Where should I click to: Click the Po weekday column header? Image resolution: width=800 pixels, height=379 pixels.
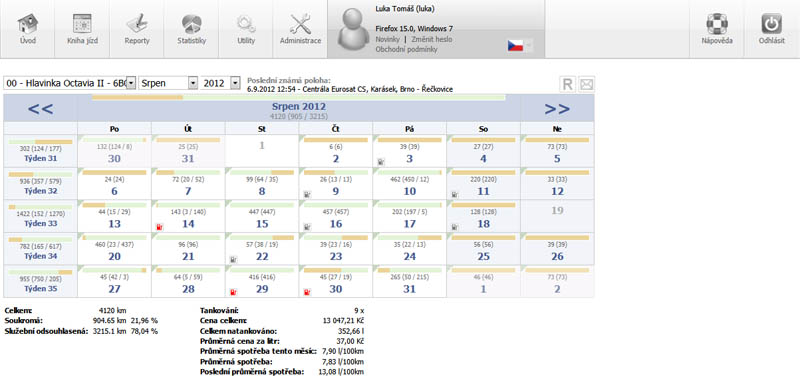click(x=114, y=129)
